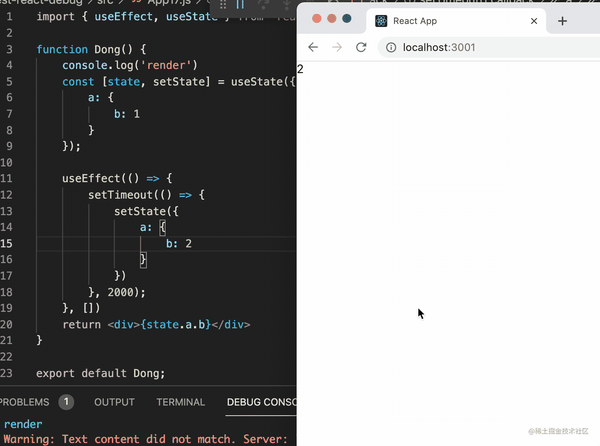The width and height of the screenshot is (600, 446).
Task: Click line number 15 in gutter
Action: [7, 243]
